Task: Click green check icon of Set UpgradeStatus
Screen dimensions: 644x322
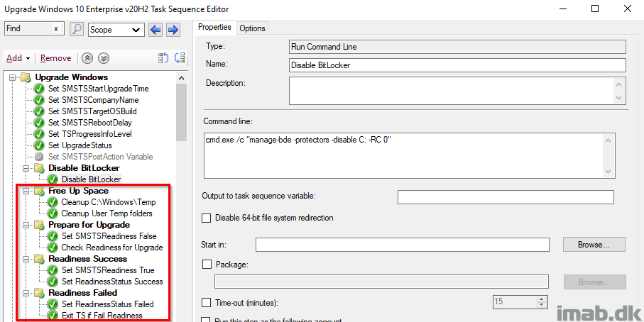Action: (x=39, y=145)
